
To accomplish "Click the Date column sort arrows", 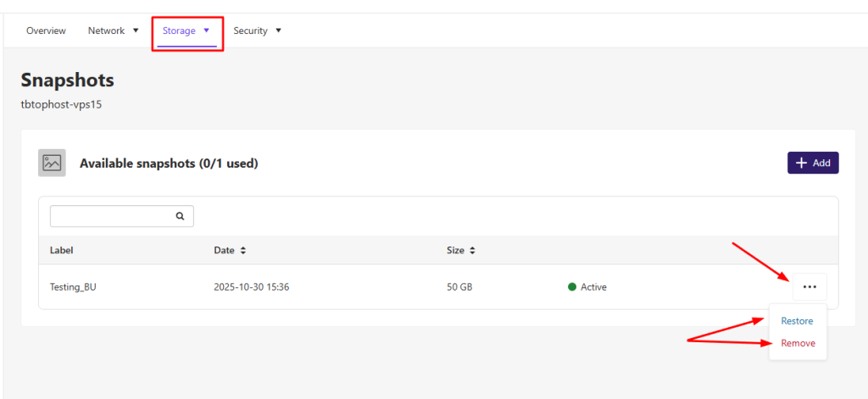I will (x=243, y=251).
